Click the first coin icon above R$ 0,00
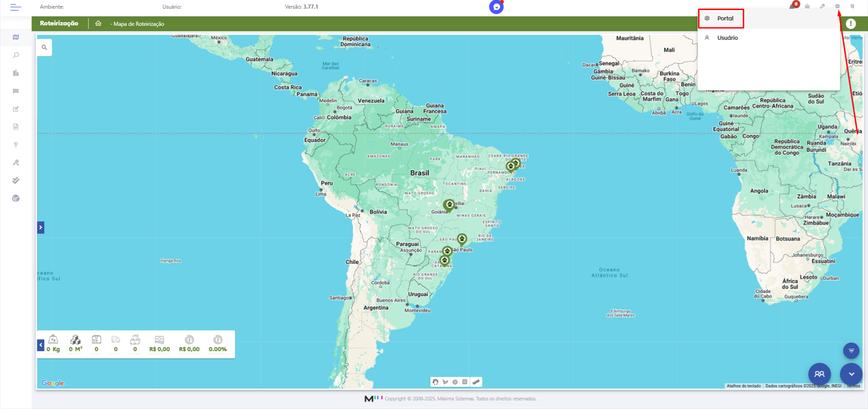 click(189, 340)
